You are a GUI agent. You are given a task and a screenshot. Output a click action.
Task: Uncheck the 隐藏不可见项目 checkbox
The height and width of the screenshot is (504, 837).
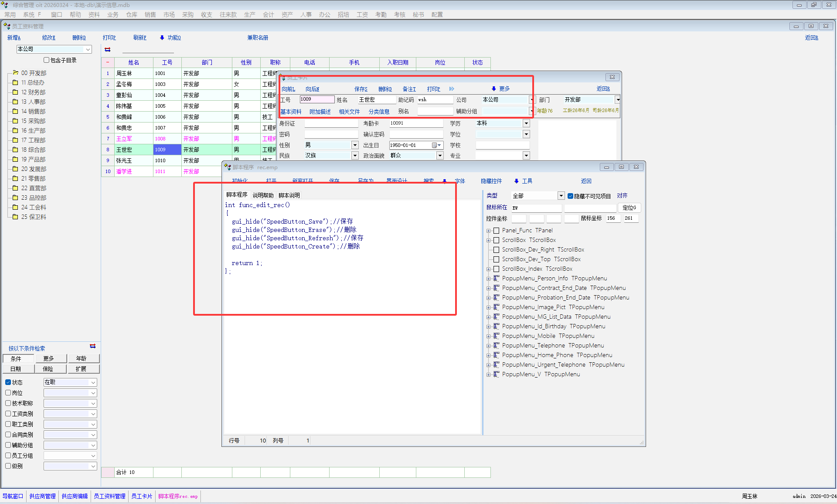click(570, 196)
